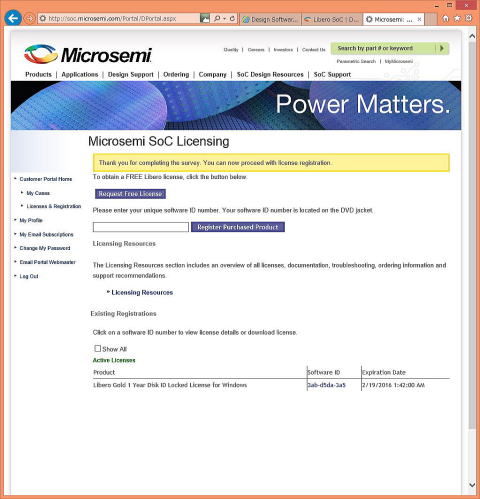The height and width of the screenshot is (499, 480).
Task: Click the Request Free License button
Action: coord(130,194)
